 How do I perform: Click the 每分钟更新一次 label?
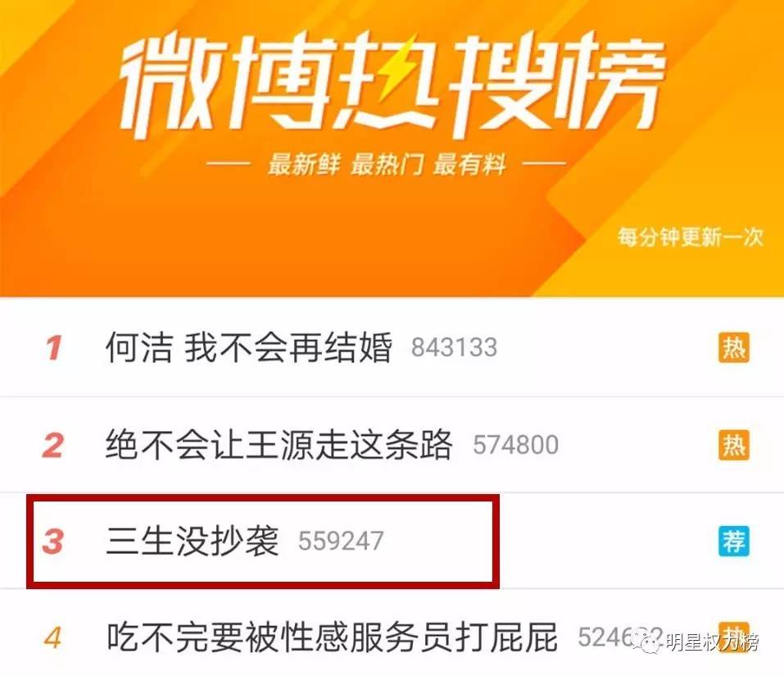click(690, 237)
